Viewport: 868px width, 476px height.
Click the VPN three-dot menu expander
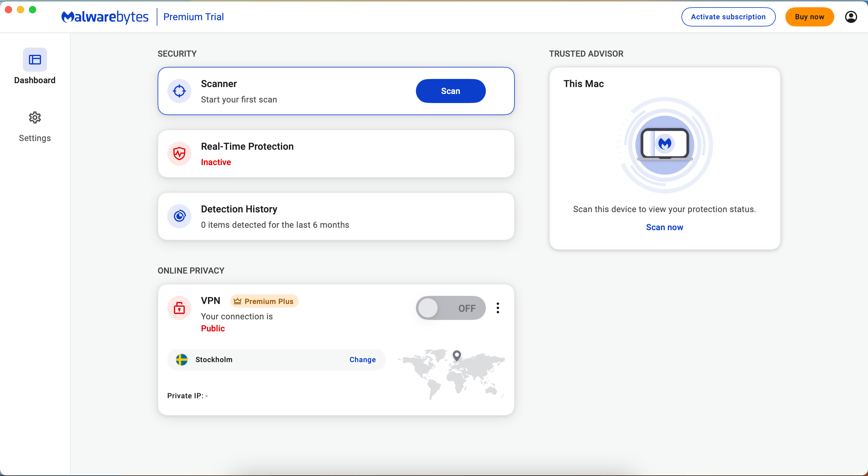pos(497,308)
